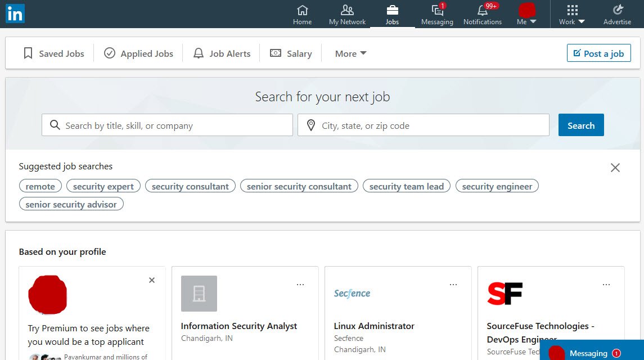Open the Advertise link

618,15
